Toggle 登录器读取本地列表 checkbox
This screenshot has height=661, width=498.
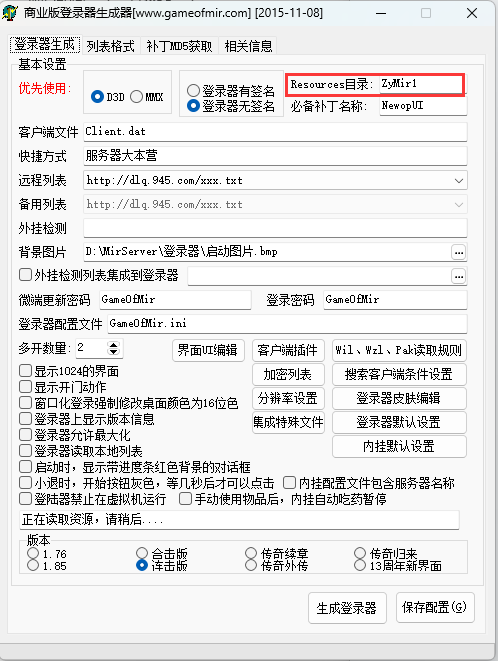(25, 451)
